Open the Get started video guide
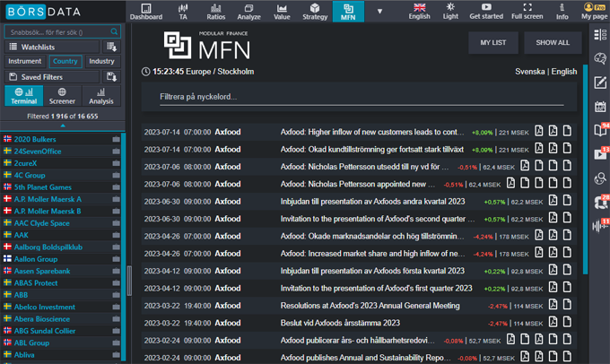Image resolution: width=610 pixels, height=364 pixels. (486, 12)
